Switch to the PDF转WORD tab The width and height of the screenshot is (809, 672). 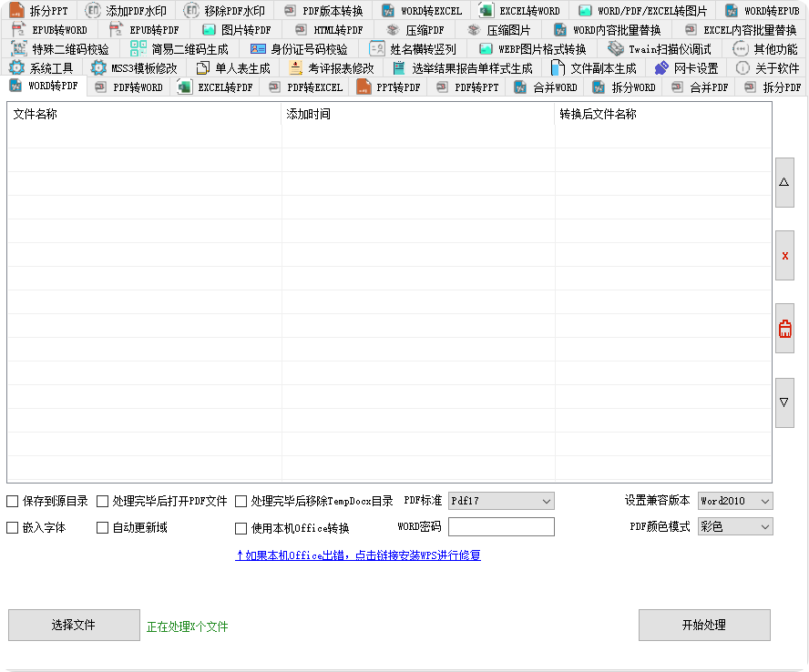[x=129, y=87]
